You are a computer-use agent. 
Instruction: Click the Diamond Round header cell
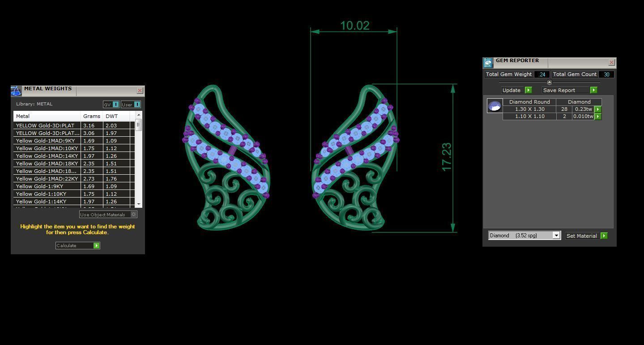click(529, 102)
